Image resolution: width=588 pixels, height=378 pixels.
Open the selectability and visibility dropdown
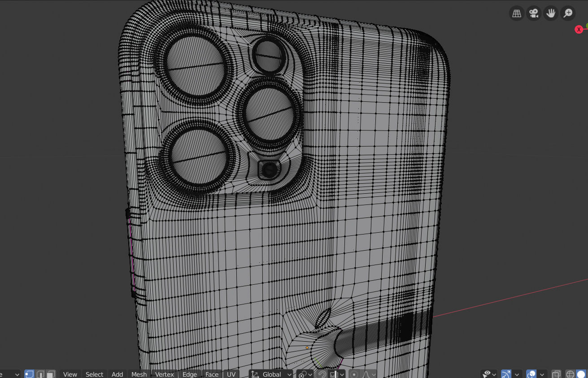[488, 374]
